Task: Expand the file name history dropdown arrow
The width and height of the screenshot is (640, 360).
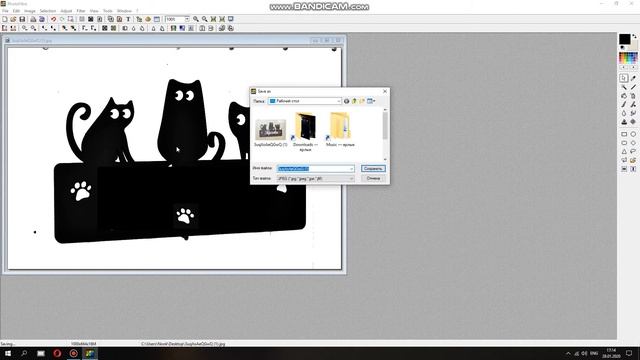Action: [351, 169]
